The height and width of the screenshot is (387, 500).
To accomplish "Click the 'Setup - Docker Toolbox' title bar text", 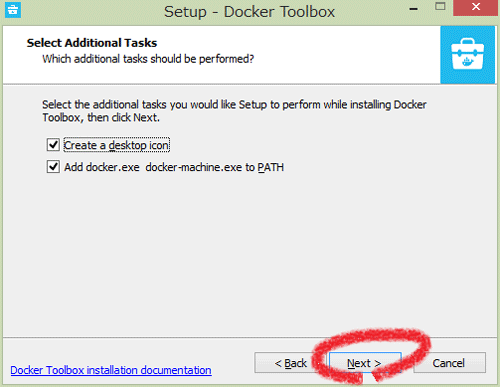I will tap(249, 12).
